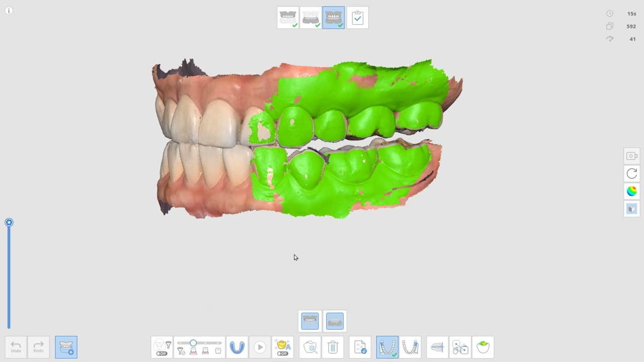Click the '592' frame count value
This screenshot has height=362, width=644.
tap(631, 27)
